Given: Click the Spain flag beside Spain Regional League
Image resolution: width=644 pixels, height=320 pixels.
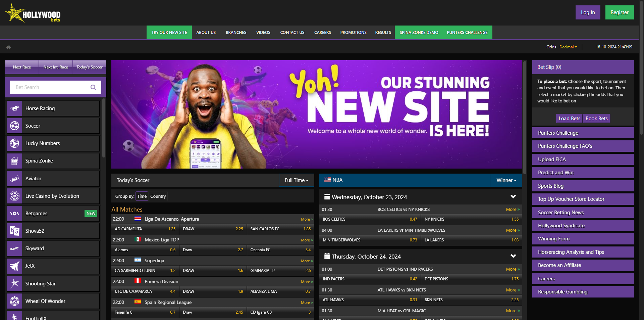Looking at the screenshot, I should coord(138,302).
